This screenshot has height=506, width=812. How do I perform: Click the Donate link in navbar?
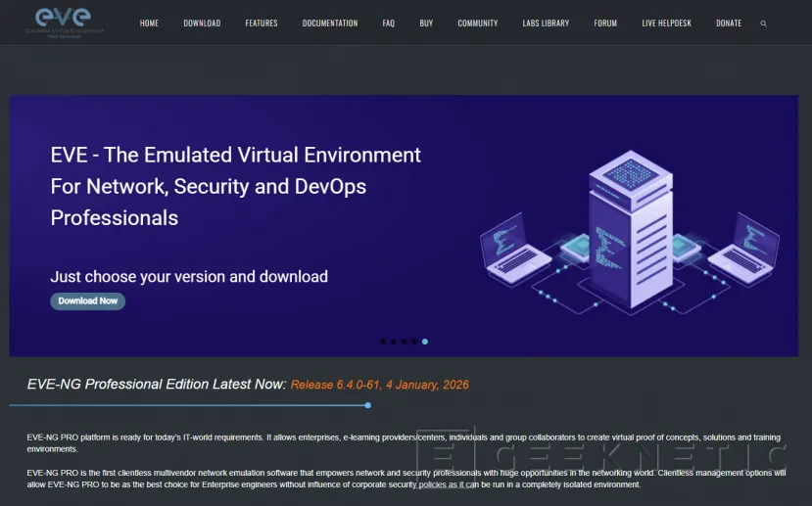729,23
